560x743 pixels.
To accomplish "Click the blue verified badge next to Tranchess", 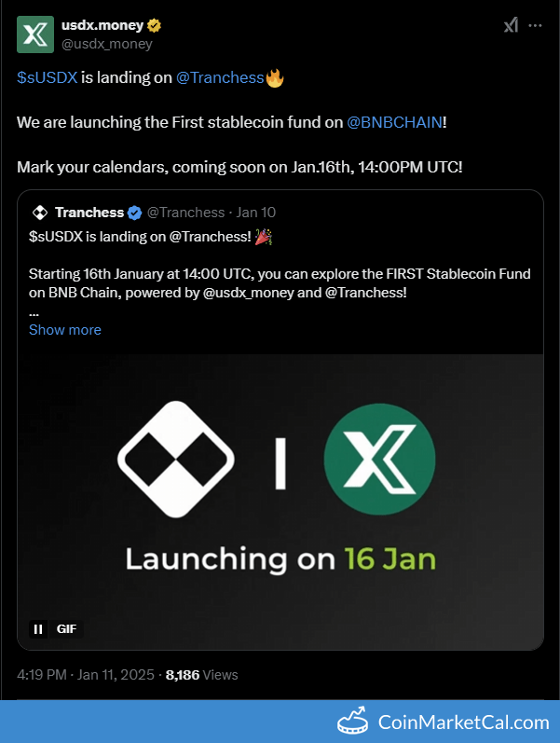I will [x=134, y=213].
